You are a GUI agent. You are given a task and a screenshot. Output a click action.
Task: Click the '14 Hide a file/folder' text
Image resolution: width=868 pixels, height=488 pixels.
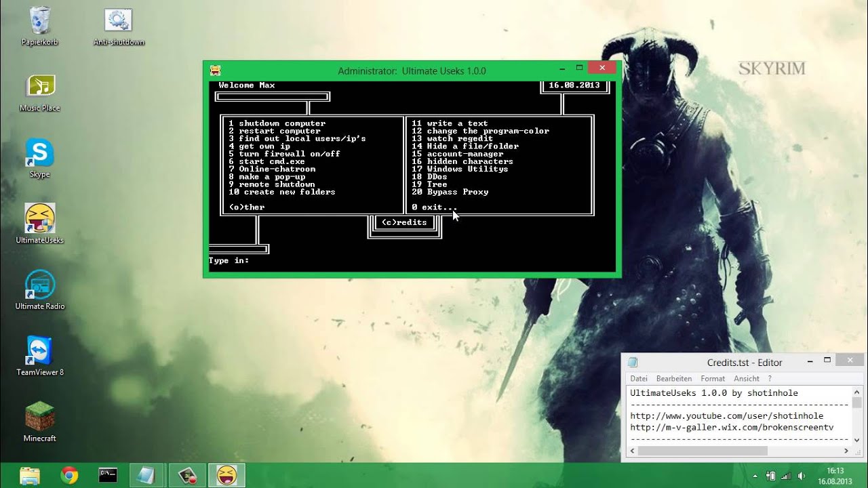pyautogui.click(x=465, y=146)
